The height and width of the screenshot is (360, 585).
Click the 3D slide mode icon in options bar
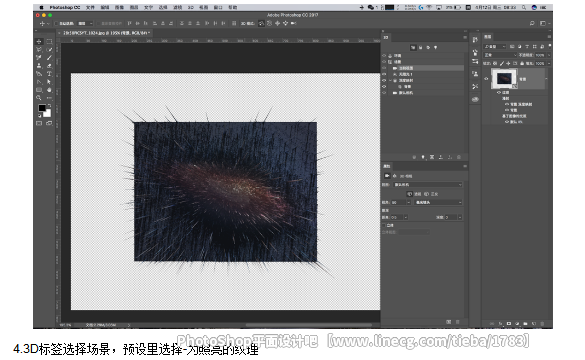(x=285, y=23)
